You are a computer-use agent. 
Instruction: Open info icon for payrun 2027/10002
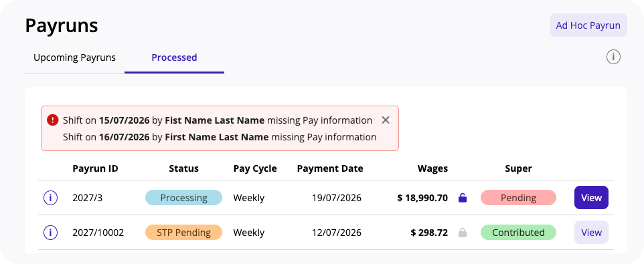click(50, 233)
